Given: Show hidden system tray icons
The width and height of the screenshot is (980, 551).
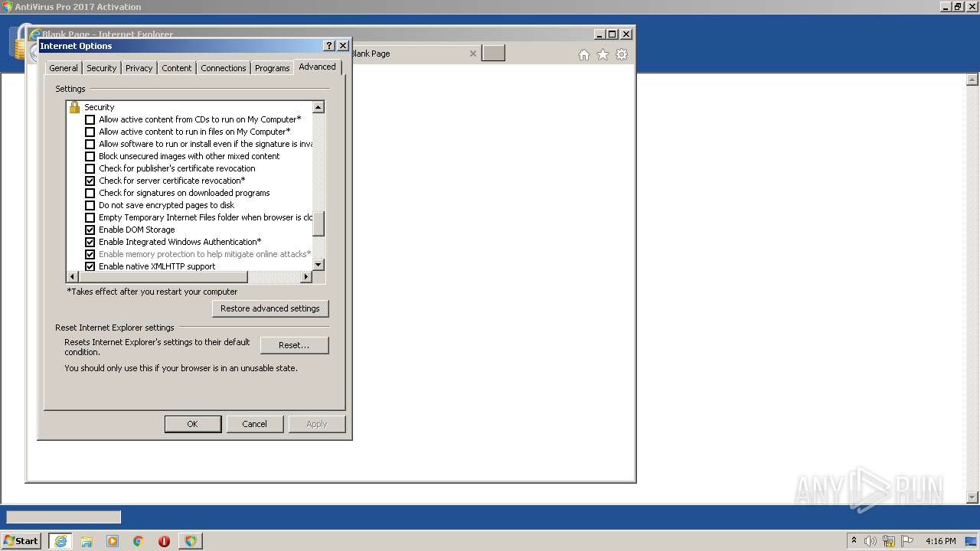Looking at the screenshot, I should [854, 541].
